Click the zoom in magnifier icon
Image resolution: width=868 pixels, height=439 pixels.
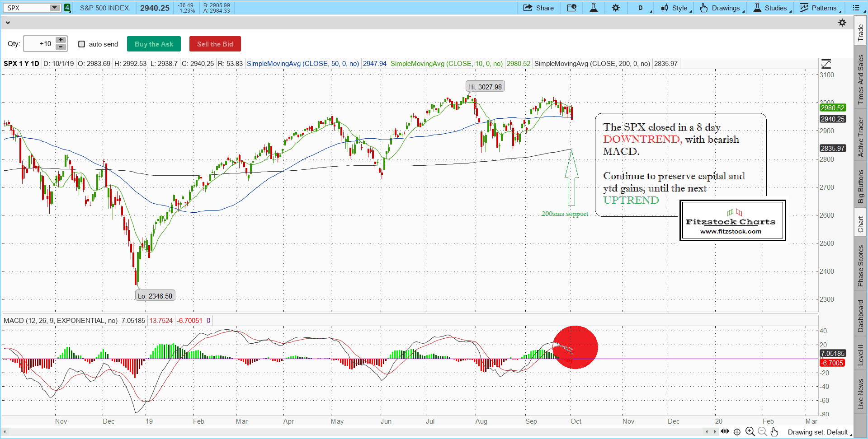click(x=750, y=432)
